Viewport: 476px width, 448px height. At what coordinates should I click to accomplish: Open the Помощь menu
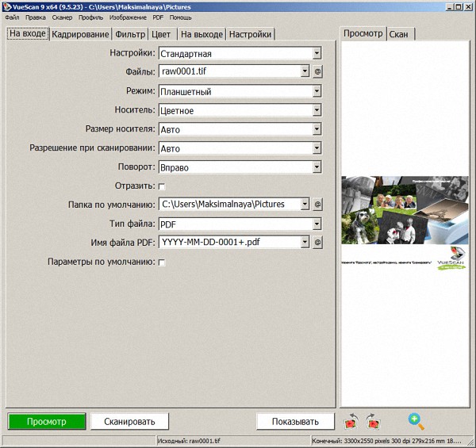pyautogui.click(x=180, y=17)
